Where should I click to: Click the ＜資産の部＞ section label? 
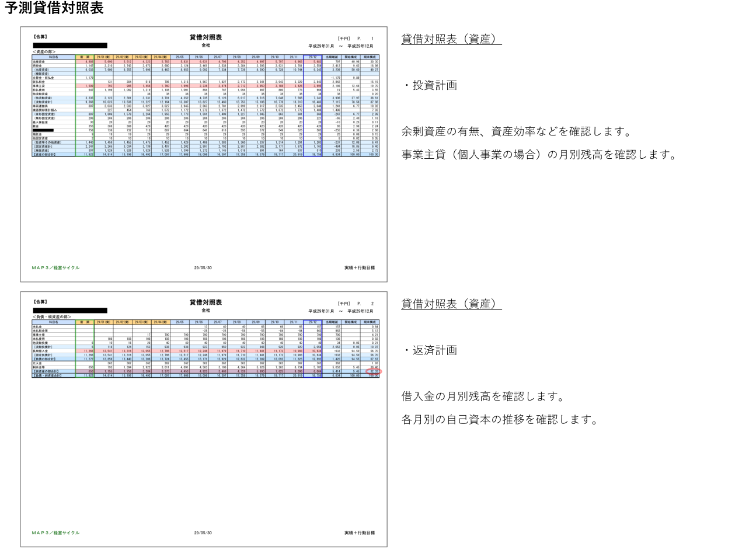point(44,52)
